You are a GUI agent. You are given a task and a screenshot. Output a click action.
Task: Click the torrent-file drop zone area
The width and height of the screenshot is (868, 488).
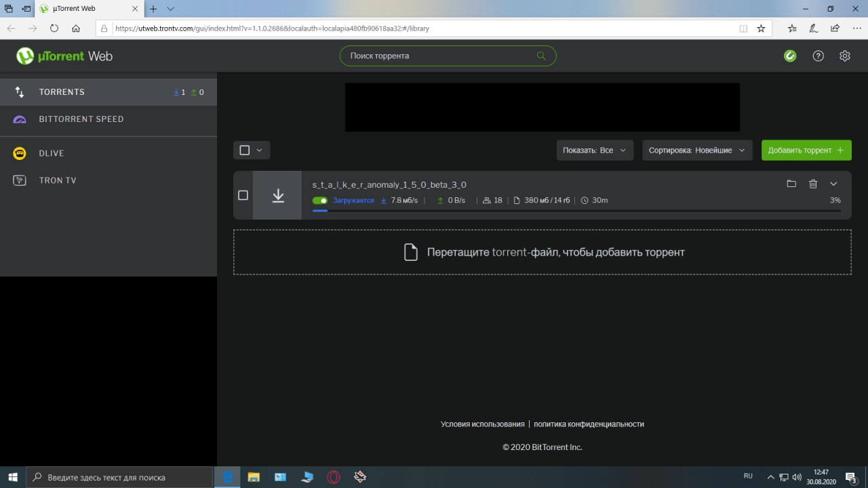tap(542, 252)
